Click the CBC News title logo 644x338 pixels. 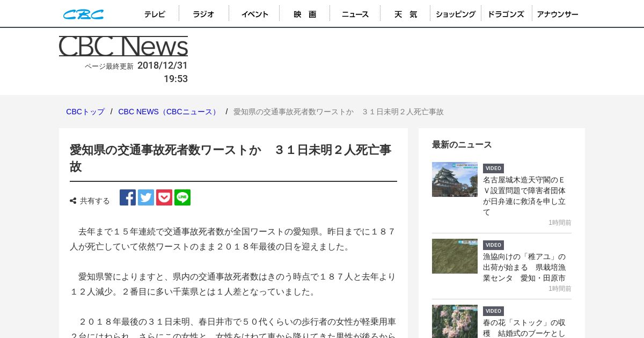[123, 47]
